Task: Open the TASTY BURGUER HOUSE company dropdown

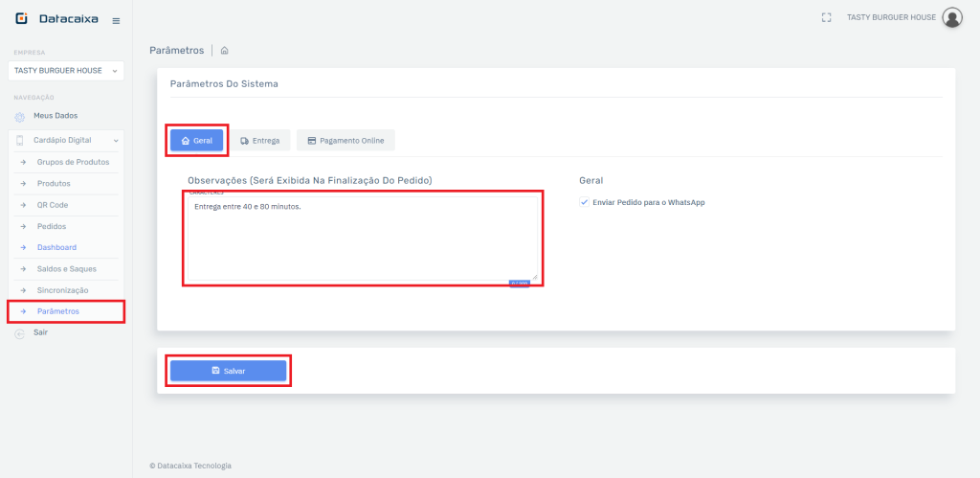Action: [65, 71]
